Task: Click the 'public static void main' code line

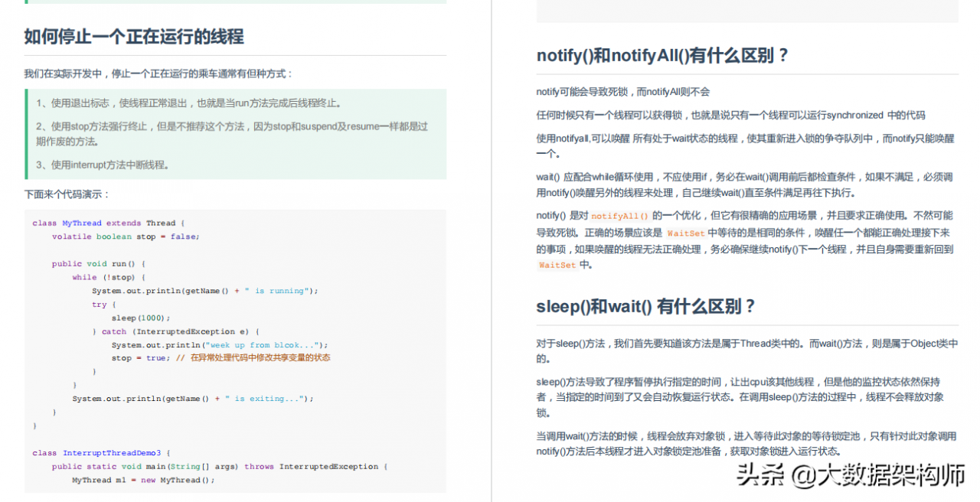Action: click(x=220, y=467)
